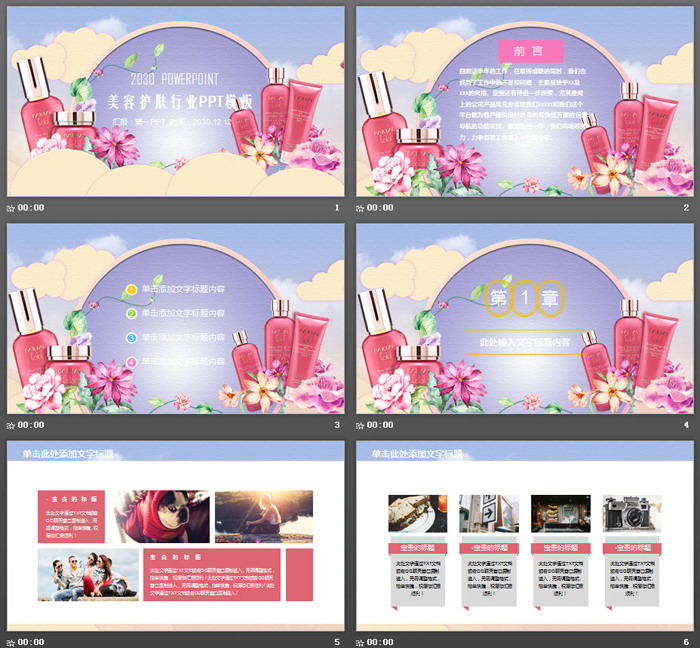Screen dimensions: 700x648
Task: Click the 00:00 timing label under slide 6
Action: pos(381,641)
